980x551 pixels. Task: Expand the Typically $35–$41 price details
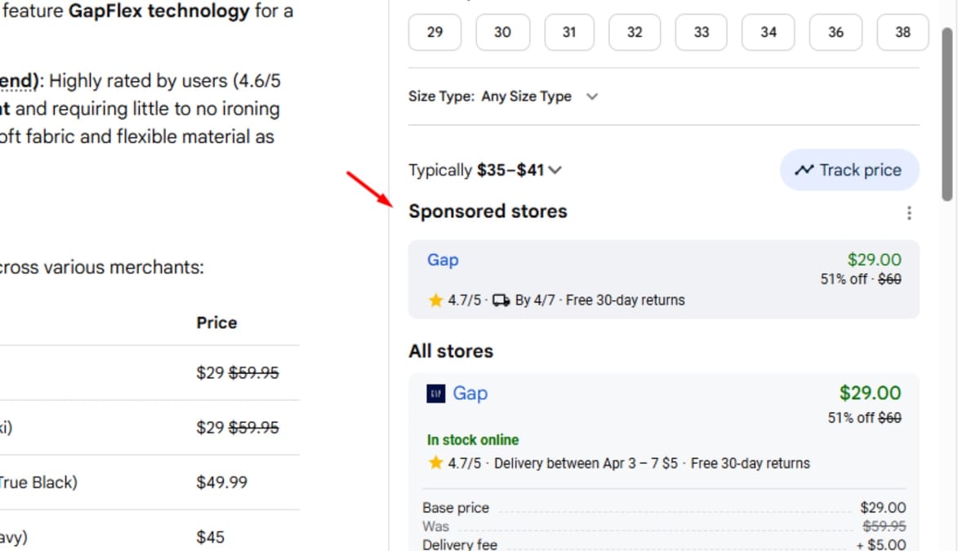tap(555, 170)
